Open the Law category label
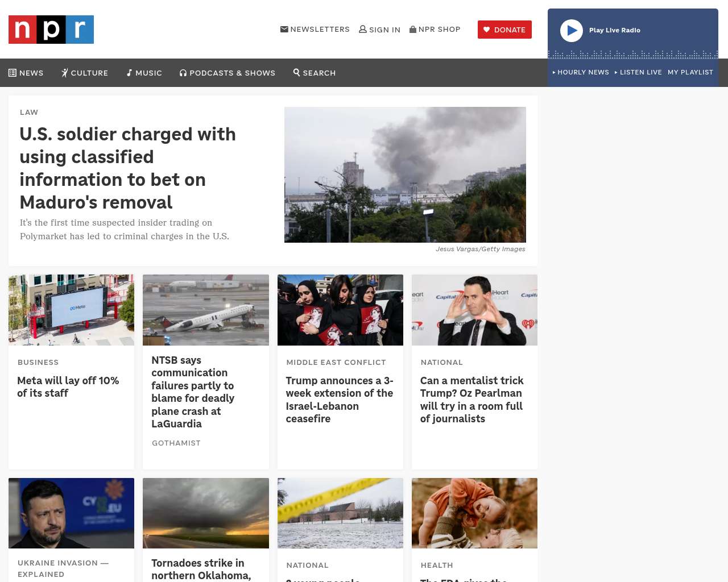 click(29, 112)
